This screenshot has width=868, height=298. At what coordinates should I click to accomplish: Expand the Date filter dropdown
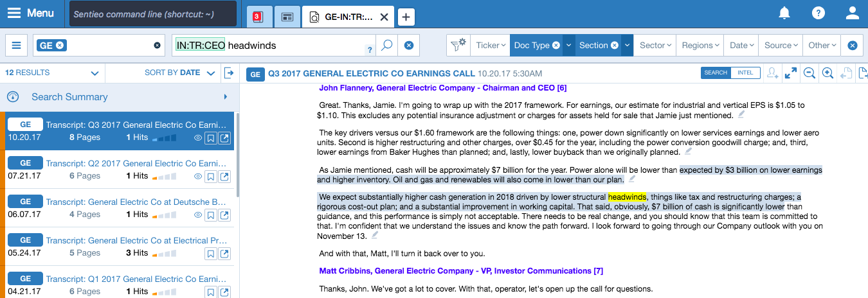pyautogui.click(x=741, y=46)
